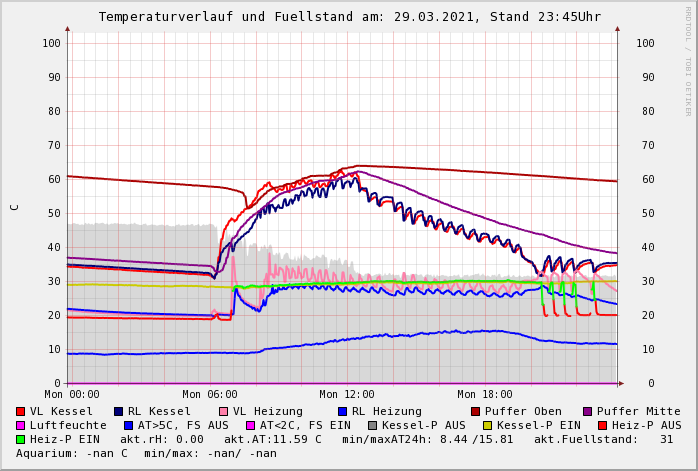
Task: Click the Mon 00:00 time axis label
Action: [x=72, y=395]
